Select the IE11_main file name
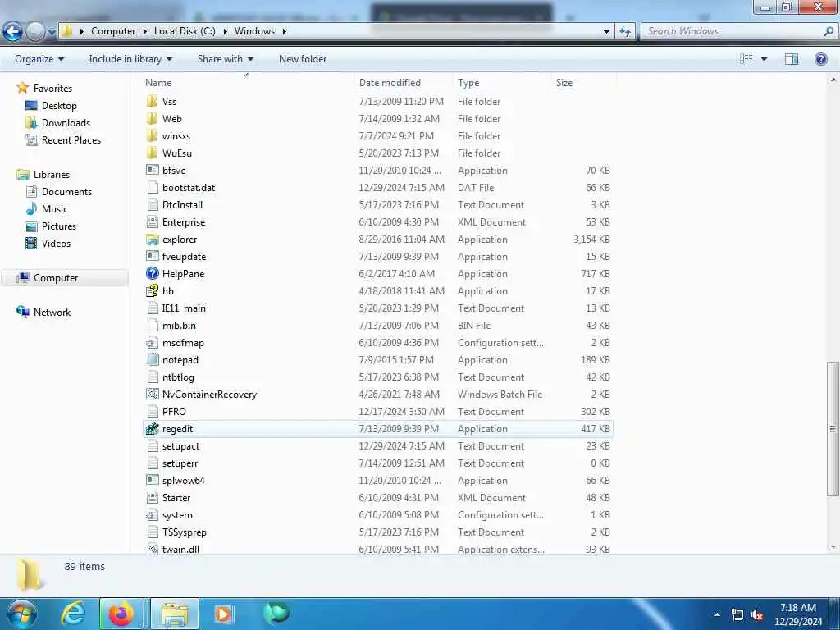 click(184, 308)
